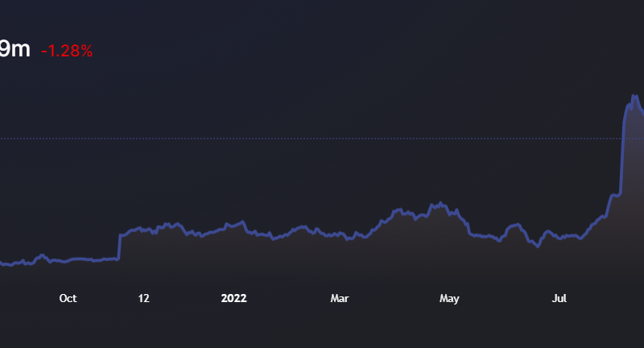Click the sharp step-up in line after Oct
Image resolution: width=644 pixels, height=348 pixels.
119,246
